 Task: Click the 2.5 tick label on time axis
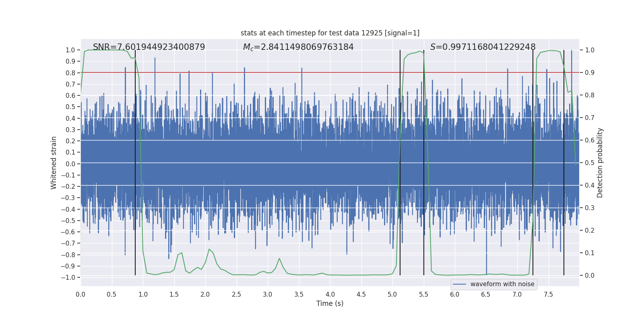[236, 294]
